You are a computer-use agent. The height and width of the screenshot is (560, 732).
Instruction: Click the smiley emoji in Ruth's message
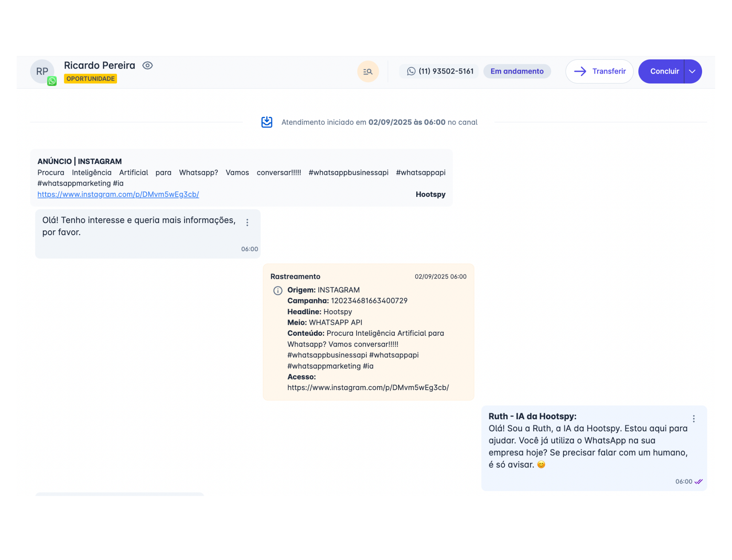tap(541, 464)
